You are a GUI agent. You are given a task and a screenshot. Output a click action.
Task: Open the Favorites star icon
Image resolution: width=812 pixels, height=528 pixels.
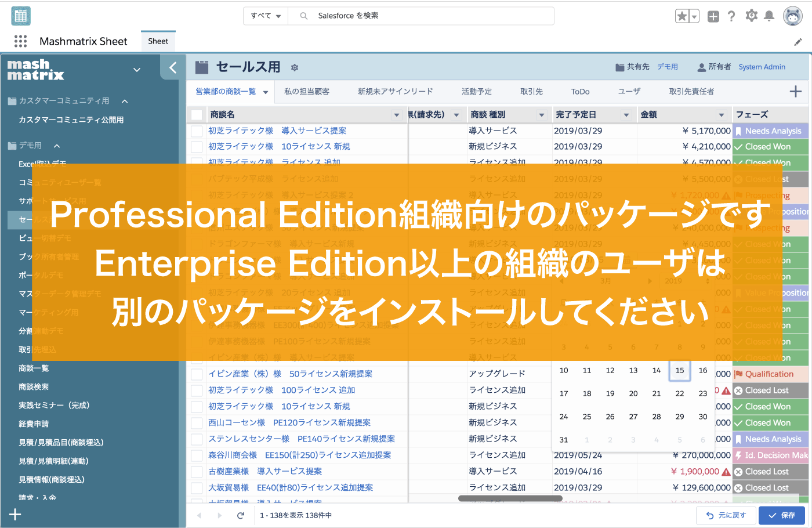click(682, 16)
